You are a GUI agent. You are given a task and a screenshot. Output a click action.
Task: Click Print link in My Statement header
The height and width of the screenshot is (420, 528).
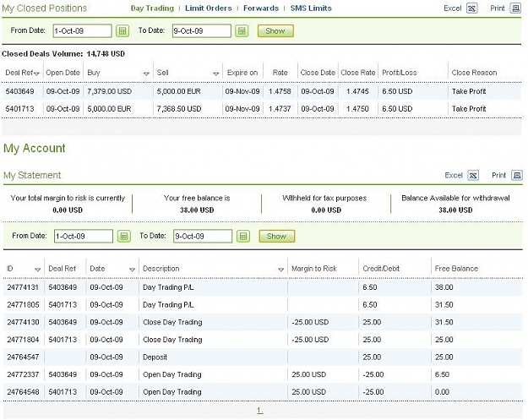pyautogui.click(x=498, y=175)
